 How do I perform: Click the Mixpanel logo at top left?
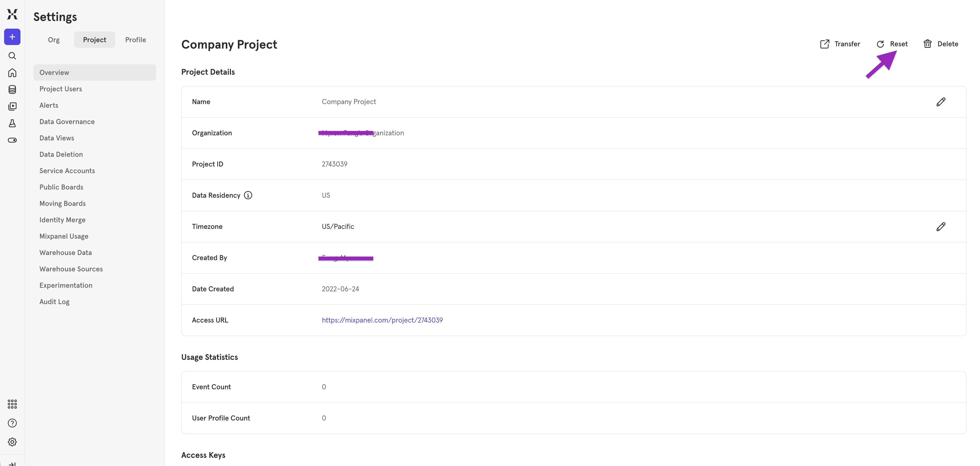tap(12, 14)
